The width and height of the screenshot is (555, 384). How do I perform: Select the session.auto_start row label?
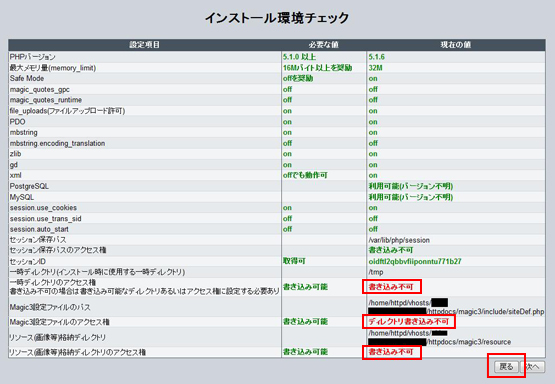click(39, 229)
